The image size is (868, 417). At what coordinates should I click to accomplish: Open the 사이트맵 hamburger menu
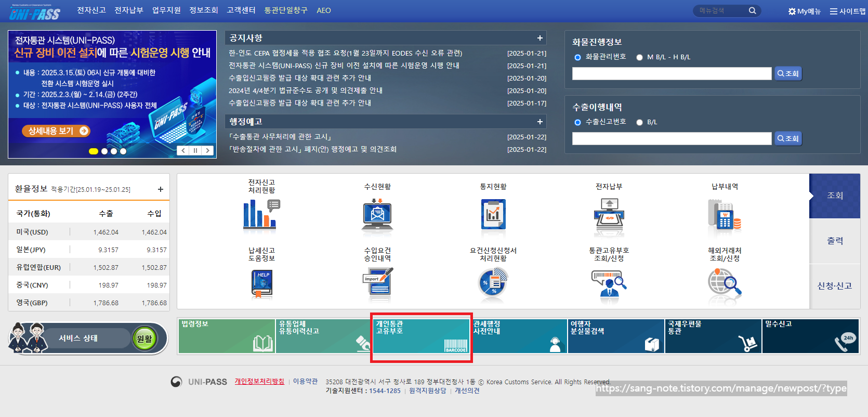coord(847,11)
